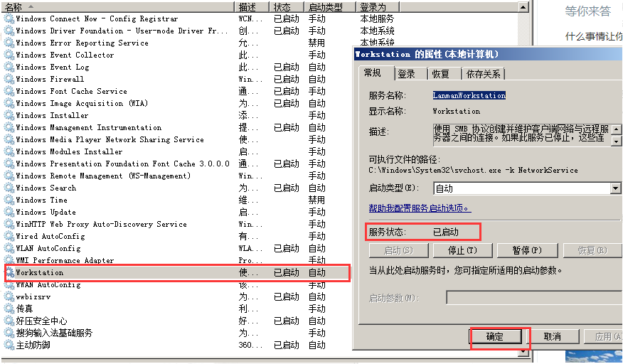Viewport: 623px width, 364px height.
Task: Click the Windows Font Cache Service icon
Action: [9, 92]
